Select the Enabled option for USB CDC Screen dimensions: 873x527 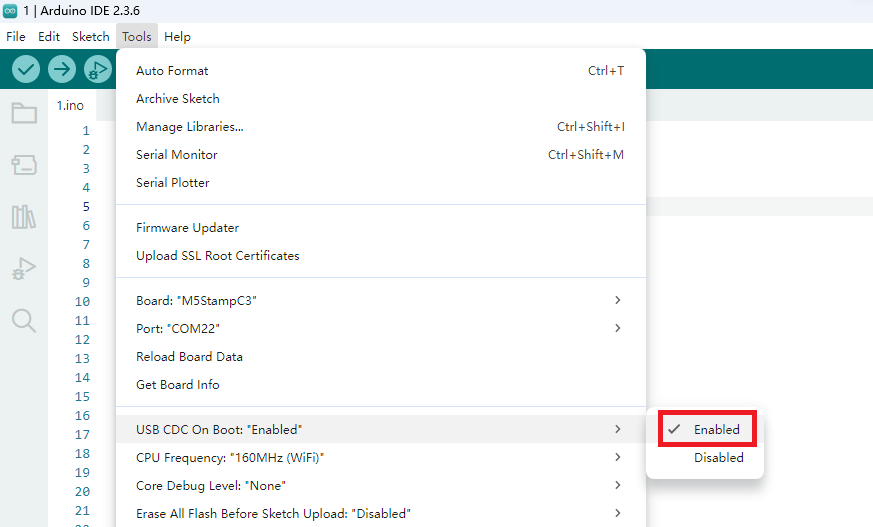coord(706,430)
